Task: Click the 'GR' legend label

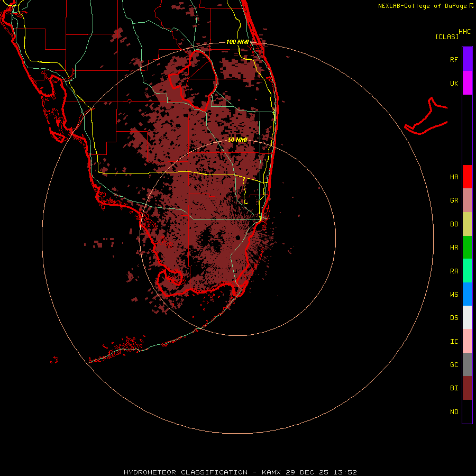Action: [x=454, y=200]
